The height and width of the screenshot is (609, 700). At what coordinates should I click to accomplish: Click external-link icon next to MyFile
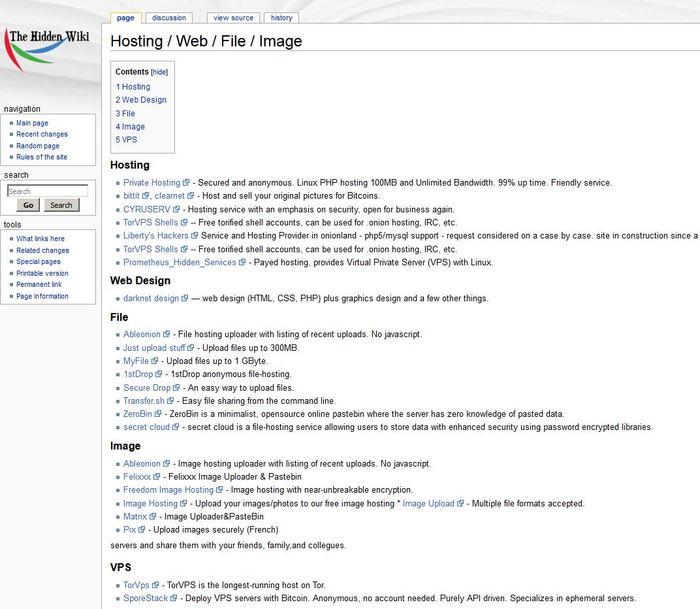[x=155, y=361]
